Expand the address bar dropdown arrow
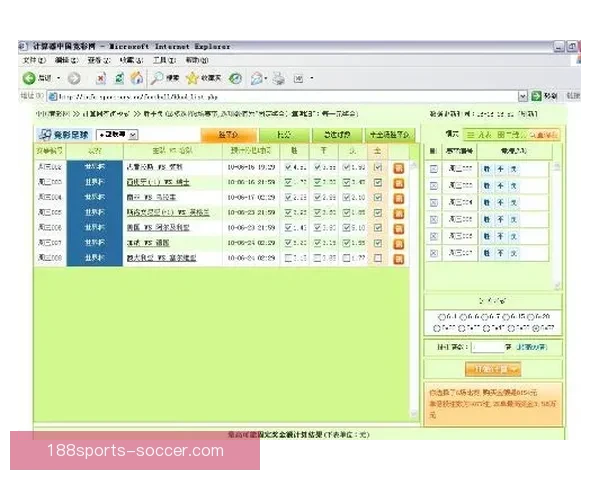This screenshot has height=480, width=600. pyautogui.click(x=523, y=96)
